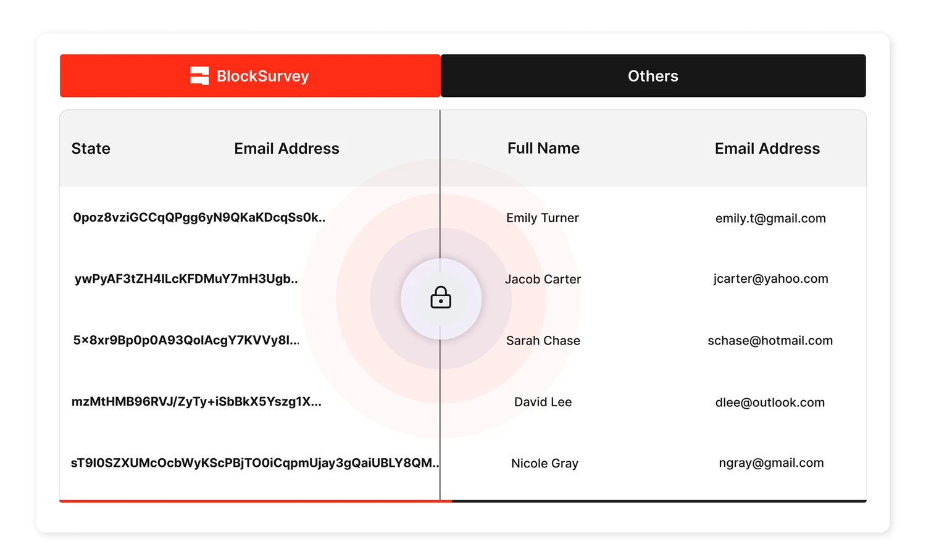
Task: Click the name Nicole Gray
Action: [x=544, y=464]
